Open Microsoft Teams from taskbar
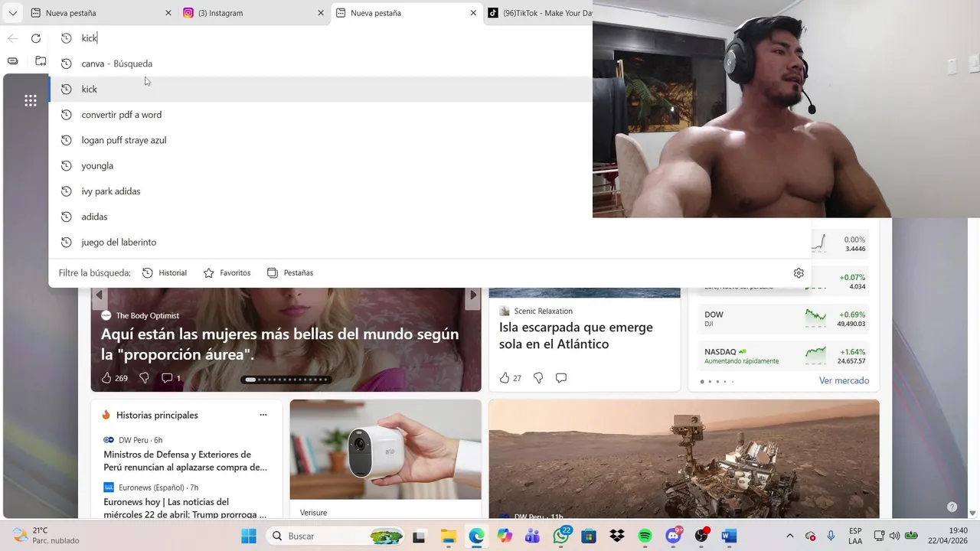 click(532, 536)
